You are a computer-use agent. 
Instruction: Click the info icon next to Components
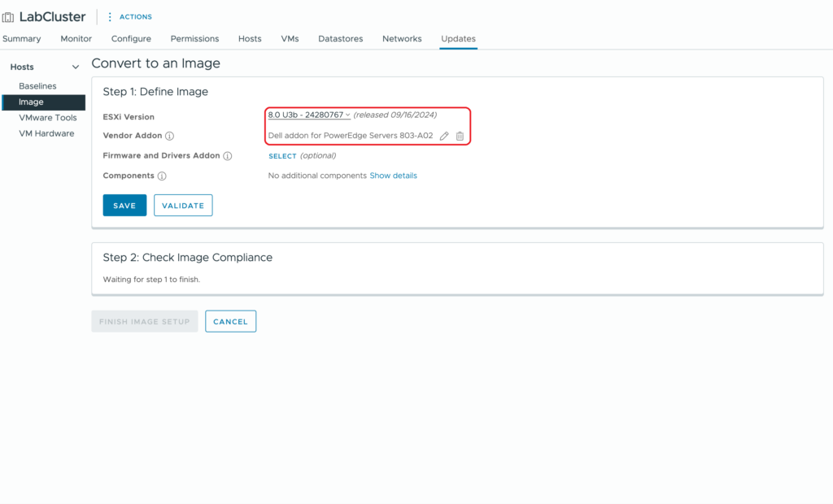tap(162, 176)
